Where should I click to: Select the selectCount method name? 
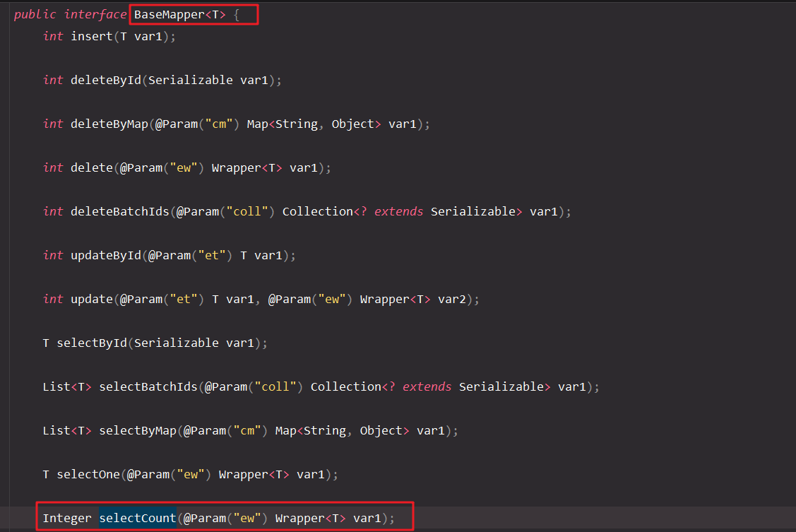tap(137, 518)
